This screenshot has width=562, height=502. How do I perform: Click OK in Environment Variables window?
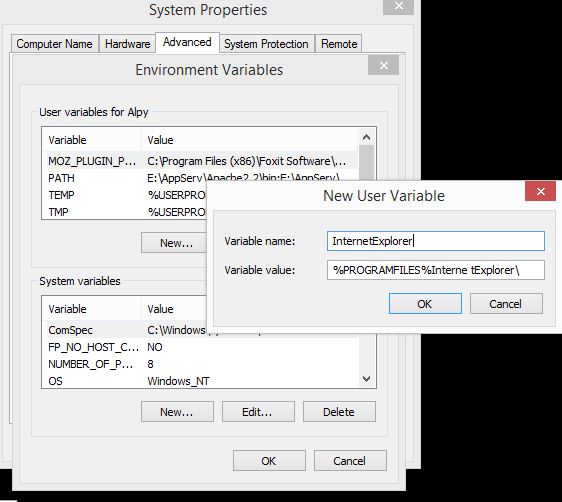pyautogui.click(x=269, y=460)
